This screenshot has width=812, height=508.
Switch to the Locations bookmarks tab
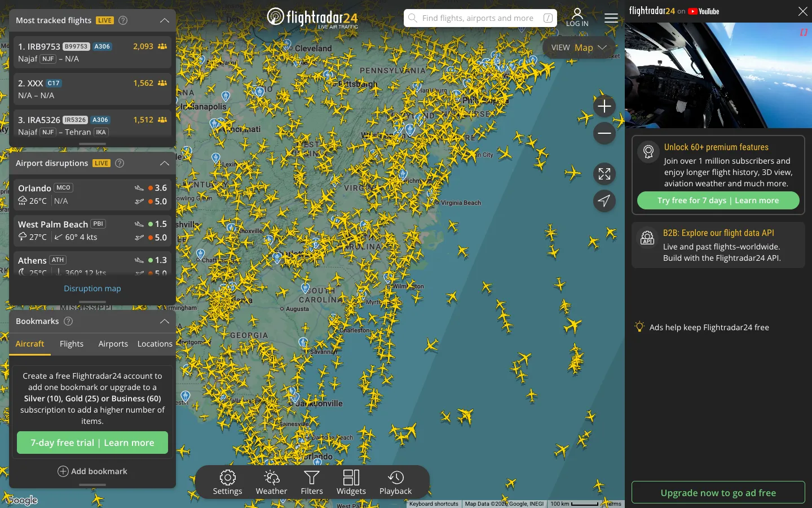[x=155, y=344]
